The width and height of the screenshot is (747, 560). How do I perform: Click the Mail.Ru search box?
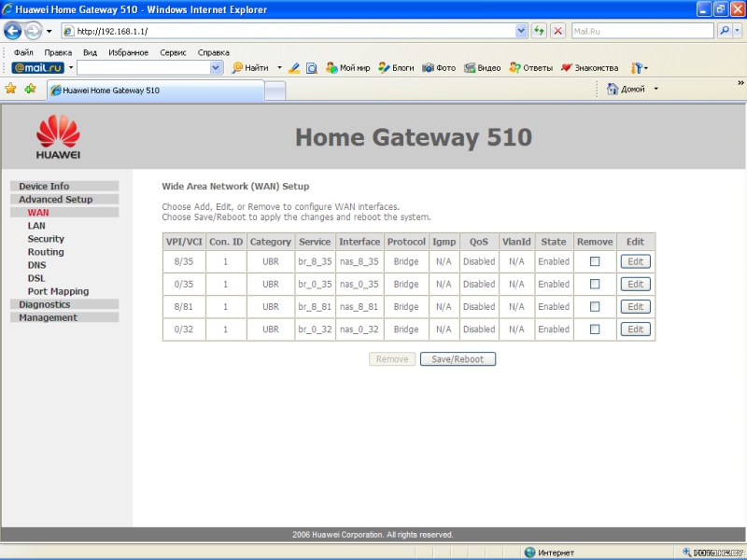click(642, 31)
